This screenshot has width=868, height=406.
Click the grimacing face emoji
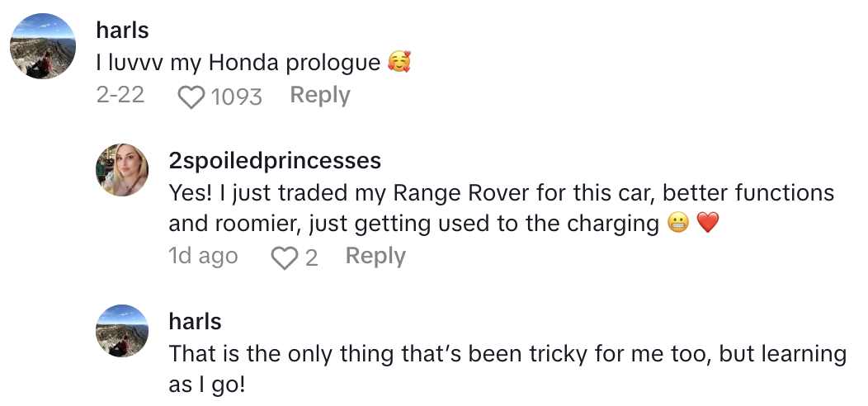(678, 224)
